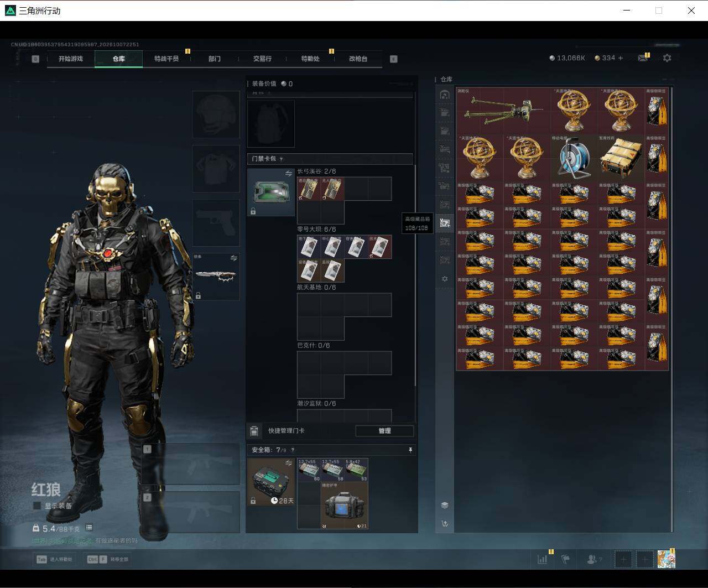
Task: Select the 军用炸药 crate item
Action: (x=621, y=158)
